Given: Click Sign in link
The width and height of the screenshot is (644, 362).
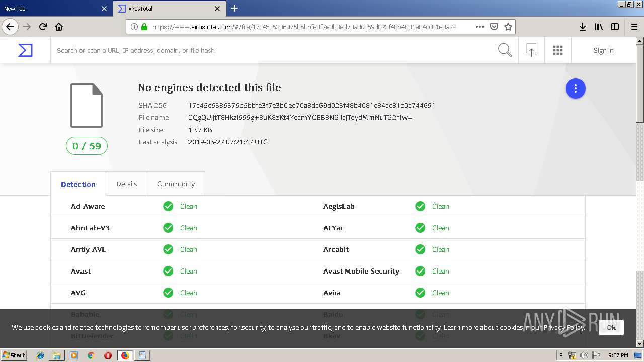Looking at the screenshot, I should (x=603, y=50).
